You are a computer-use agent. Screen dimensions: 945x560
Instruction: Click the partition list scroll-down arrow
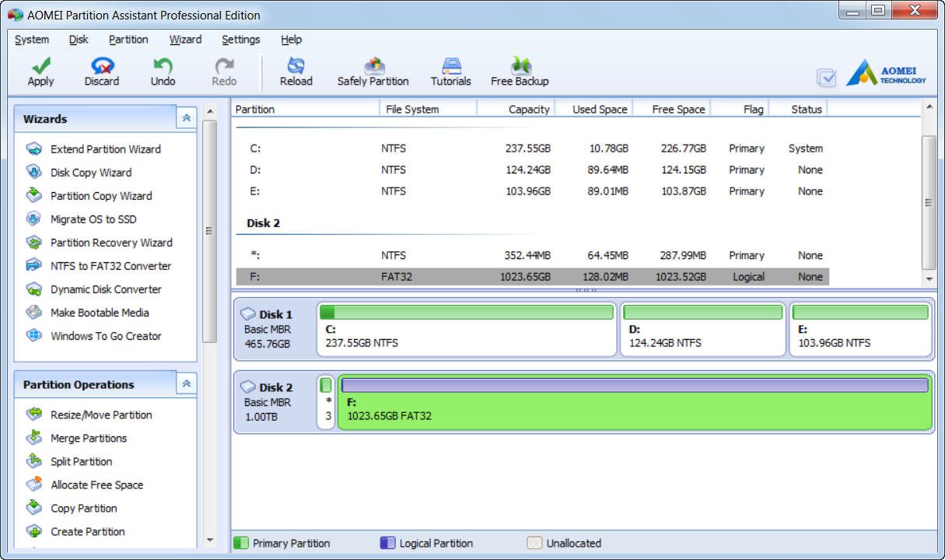(x=928, y=278)
